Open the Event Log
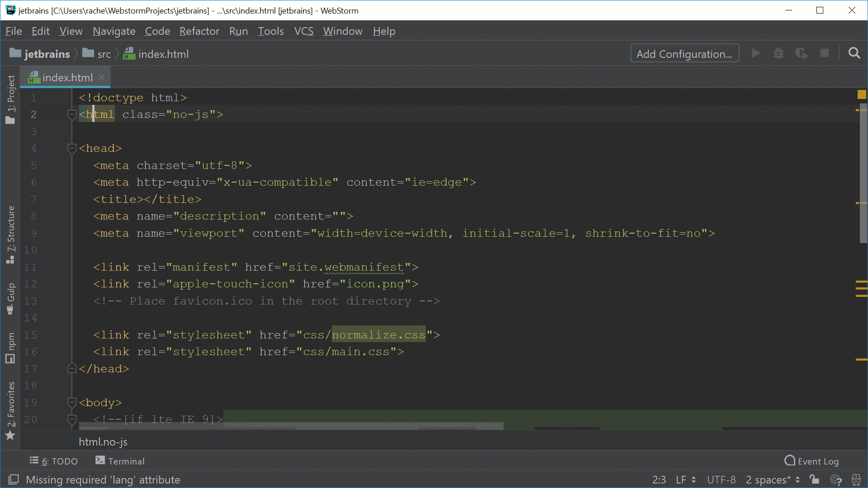The image size is (868, 488). (x=811, y=460)
